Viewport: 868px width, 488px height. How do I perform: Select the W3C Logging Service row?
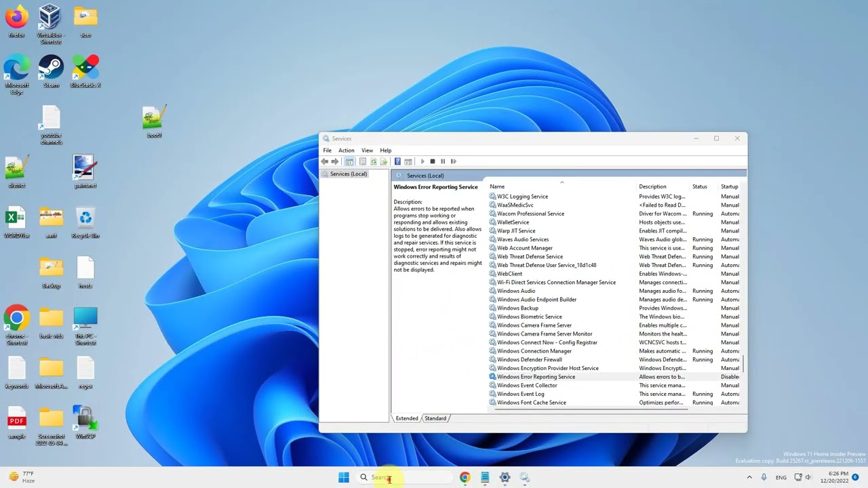(614, 197)
